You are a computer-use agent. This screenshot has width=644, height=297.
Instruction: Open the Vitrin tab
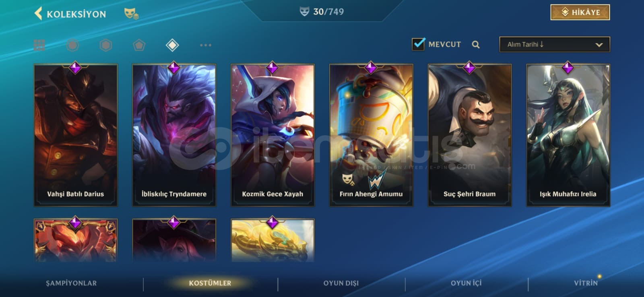pyautogui.click(x=586, y=283)
